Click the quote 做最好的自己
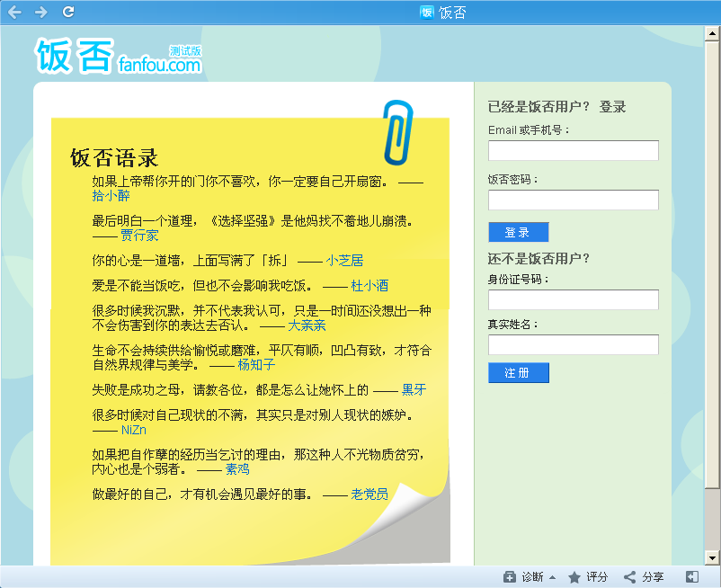Viewport: 721px width, 588px height. pos(202,494)
